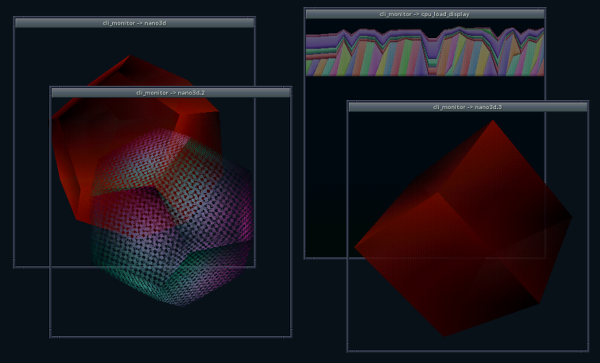This screenshot has width=600, height=363.
Task: Grab bottom-left corner of nano3d.2 window
Action: [51, 337]
